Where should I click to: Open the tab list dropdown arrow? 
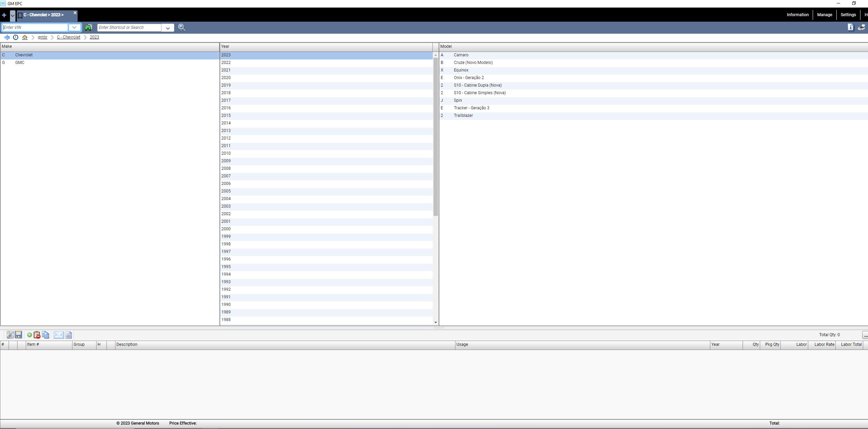click(x=12, y=15)
